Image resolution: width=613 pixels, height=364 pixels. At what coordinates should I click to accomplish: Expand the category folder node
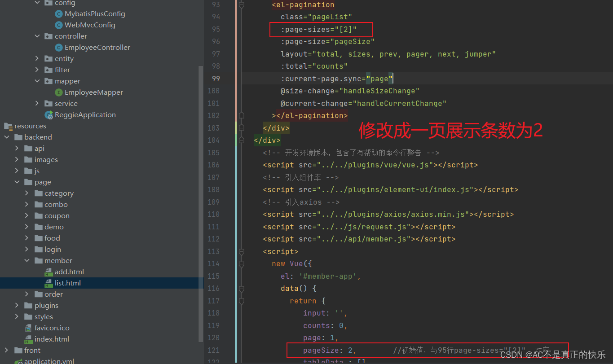[x=27, y=193]
